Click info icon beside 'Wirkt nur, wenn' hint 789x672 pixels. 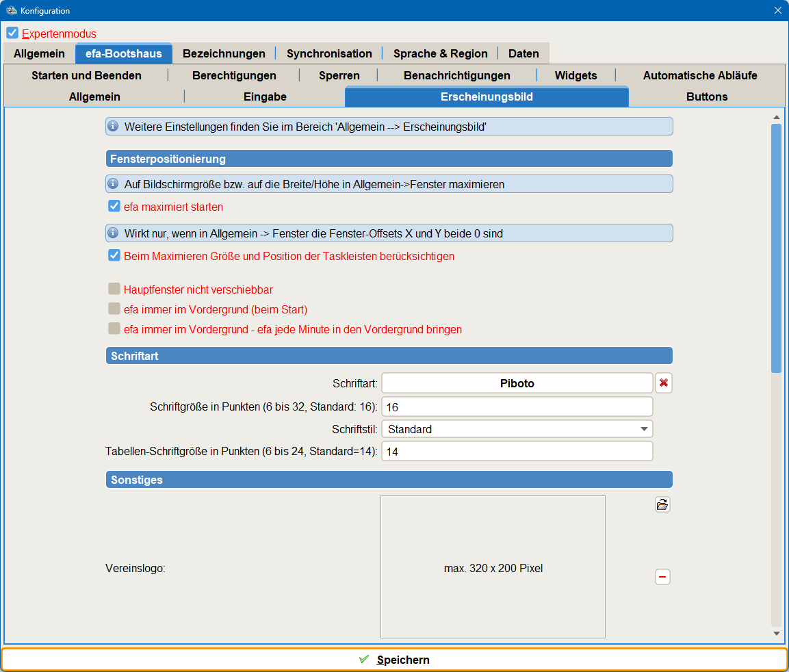pos(114,233)
